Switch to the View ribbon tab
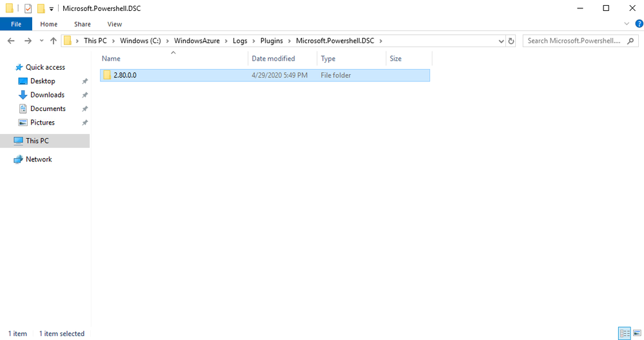Viewport: 644px width, 340px height. click(x=115, y=25)
